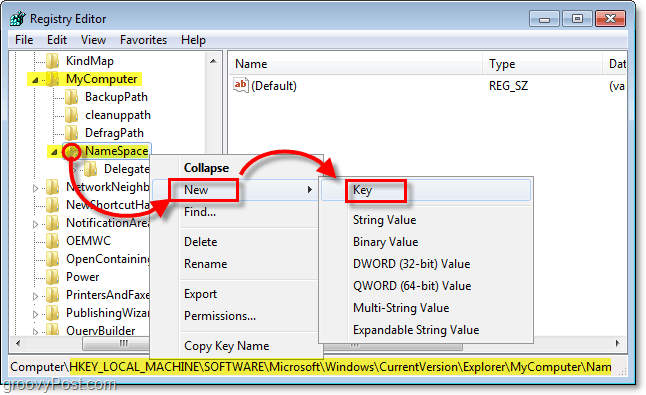Expand the PrintersAndFaxes tree node
This screenshot has width=646, height=395.
(x=35, y=296)
